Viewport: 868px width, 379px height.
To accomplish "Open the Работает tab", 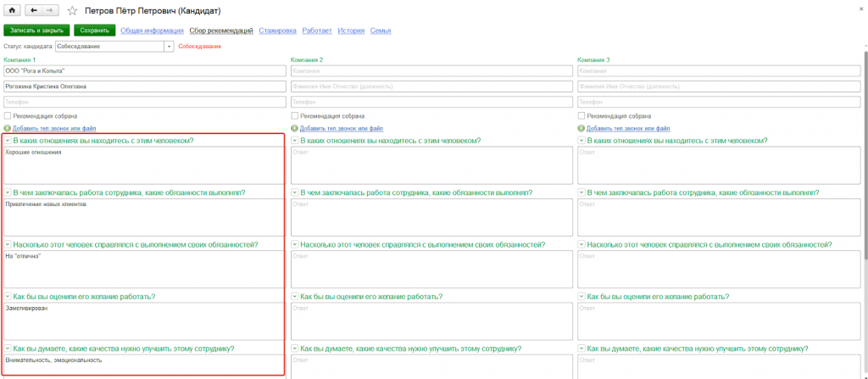I will [317, 31].
